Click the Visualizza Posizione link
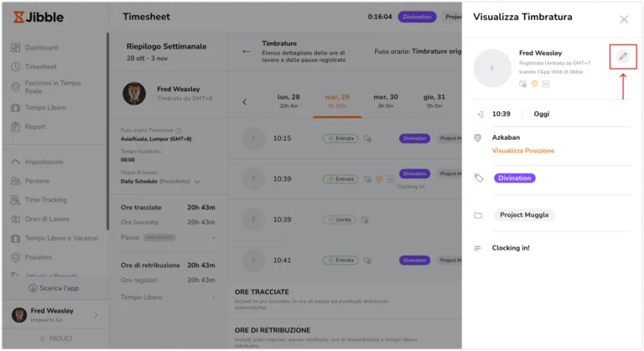Viewport: 644px width, 351px height. [523, 151]
